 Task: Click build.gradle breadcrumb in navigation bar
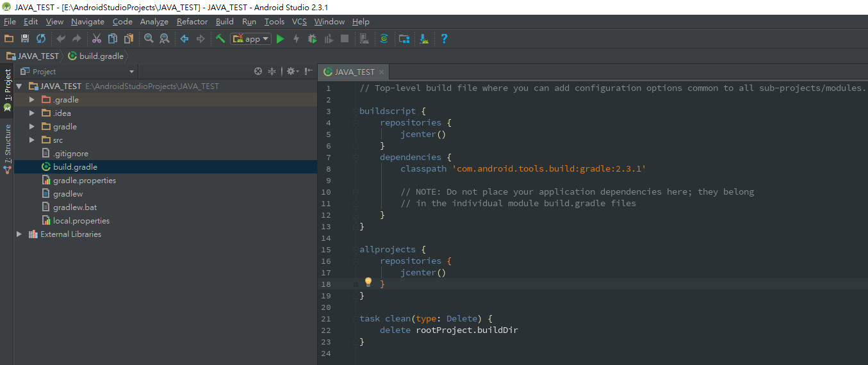pyautogui.click(x=95, y=56)
